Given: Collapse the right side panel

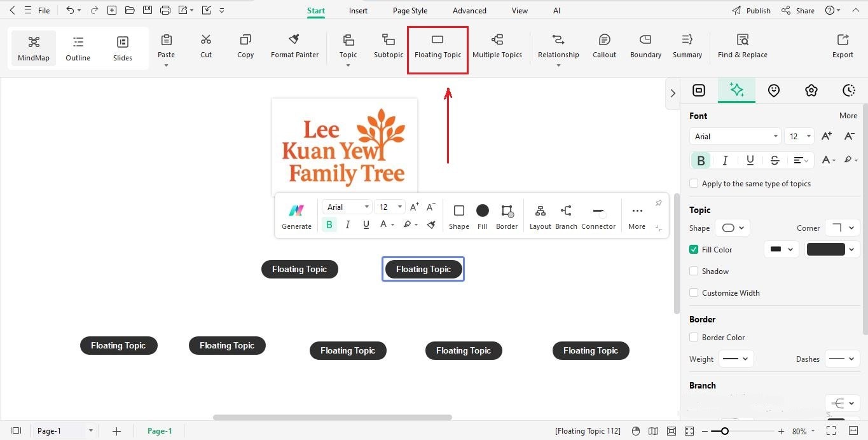Looking at the screenshot, I should click(x=673, y=93).
